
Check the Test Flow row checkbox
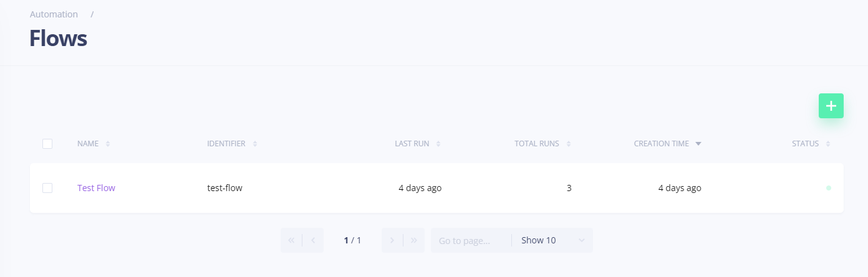pyautogui.click(x=47, y=188)
